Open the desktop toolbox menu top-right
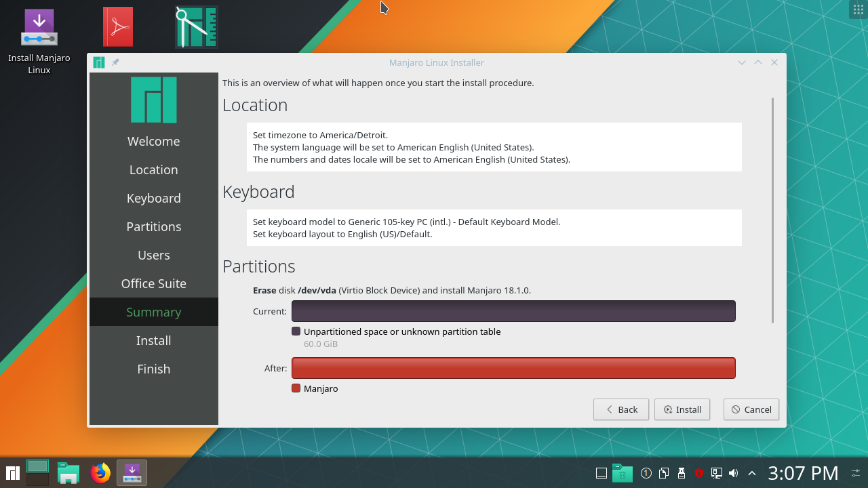 coord(857,9)
